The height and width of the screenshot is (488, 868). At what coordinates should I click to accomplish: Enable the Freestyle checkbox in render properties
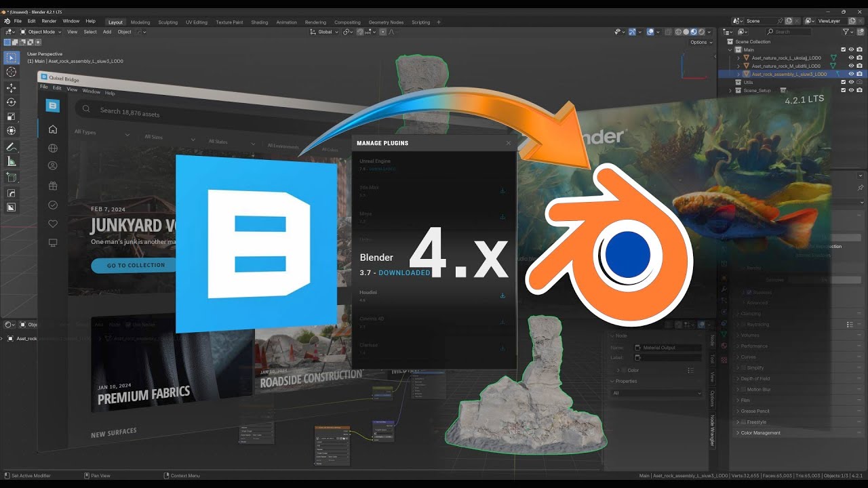tap(743, 422)
